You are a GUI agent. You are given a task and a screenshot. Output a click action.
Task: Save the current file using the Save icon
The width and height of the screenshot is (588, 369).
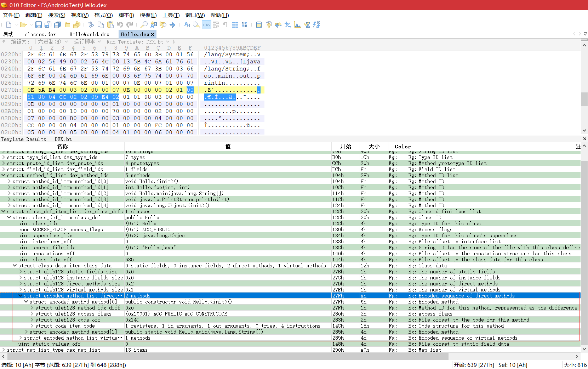pyautogui.click(x=39, y=24)
